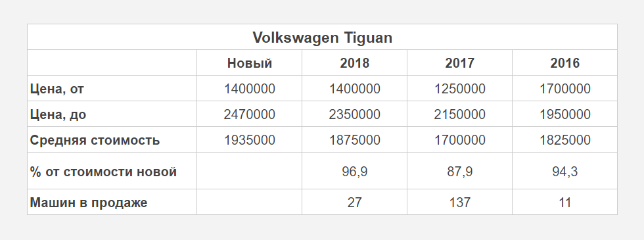Image resolution: width=644 pixels, height=240 pixels.
Task: Select the 2470000 price cell
Action: [x=249, y=114]
